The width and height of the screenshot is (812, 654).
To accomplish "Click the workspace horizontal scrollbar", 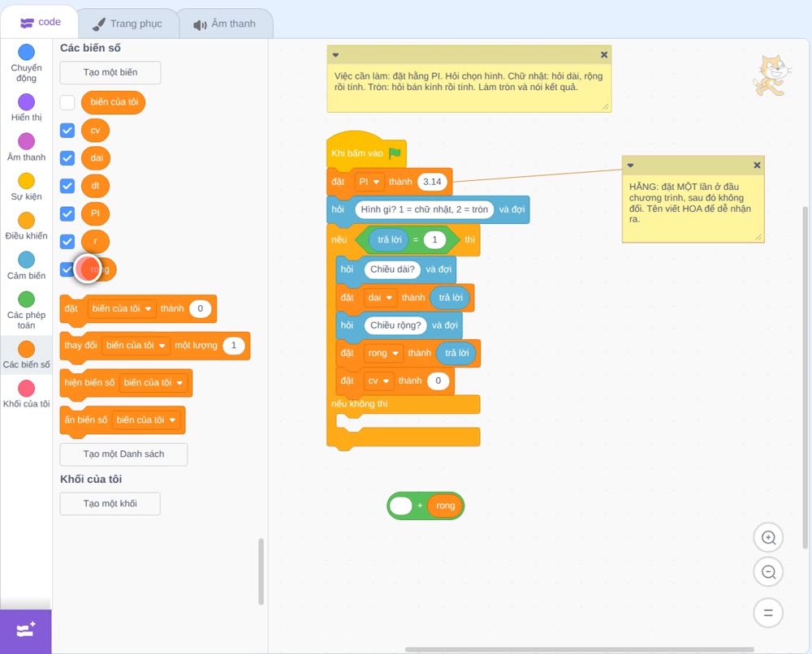I will click(x=580, y=649).
